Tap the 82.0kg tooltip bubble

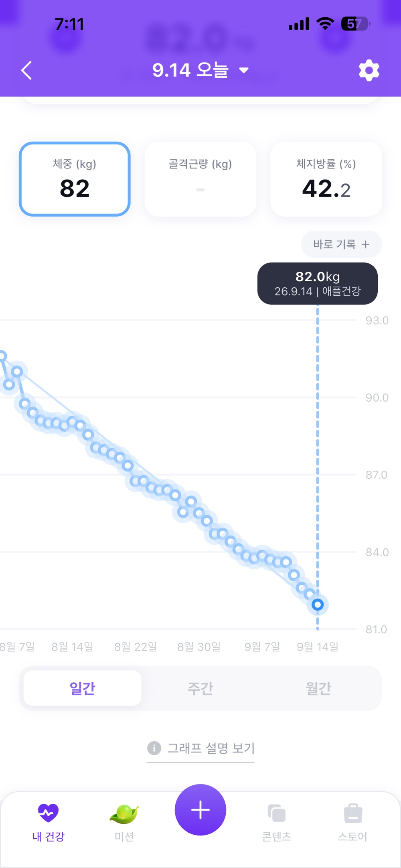pyautogui.click(x=318, y=283)
